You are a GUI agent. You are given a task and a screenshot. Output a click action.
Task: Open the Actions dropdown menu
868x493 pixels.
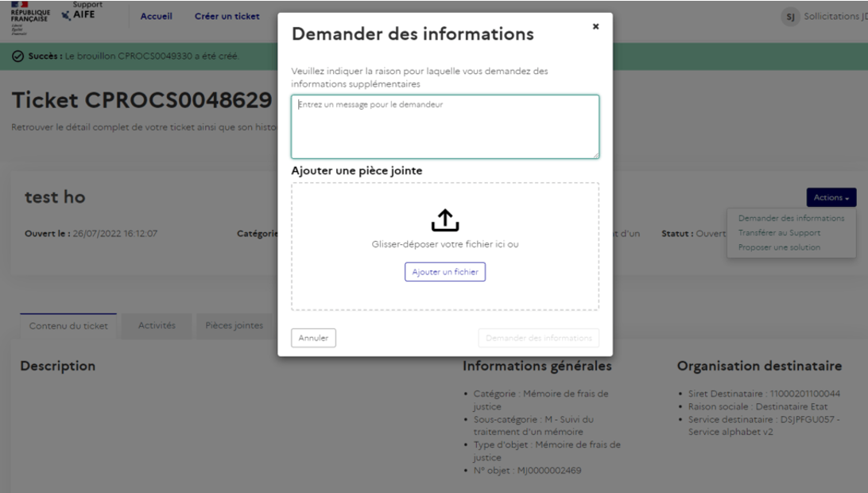tap(831, 197)
